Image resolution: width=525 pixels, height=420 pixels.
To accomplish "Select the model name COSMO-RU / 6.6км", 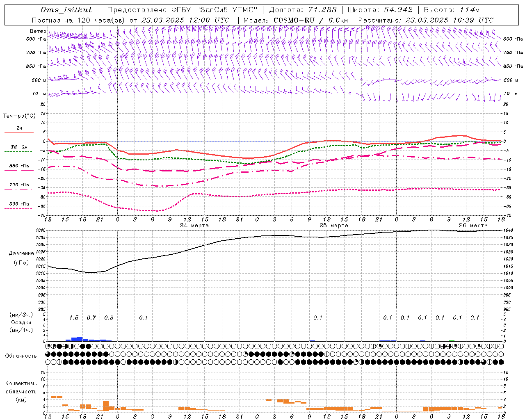I will click(x=311, y=20).
